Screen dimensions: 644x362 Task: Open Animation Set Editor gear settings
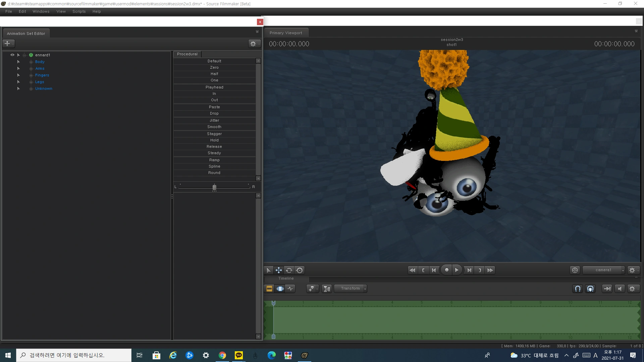pos(253,44)
